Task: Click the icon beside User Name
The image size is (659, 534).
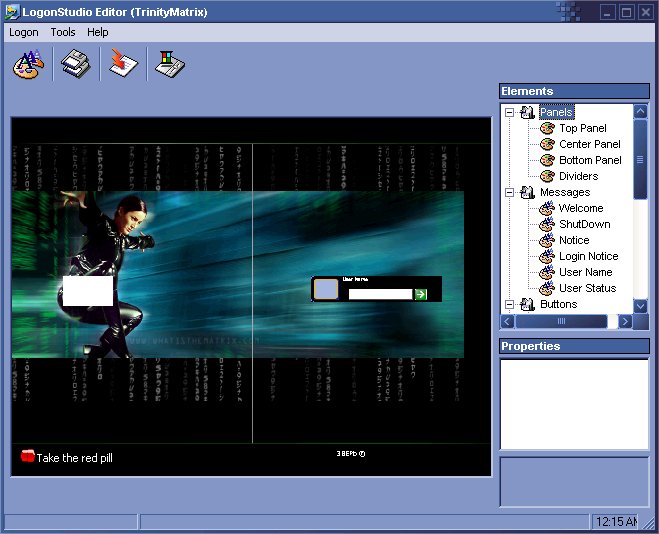Action: [x=547, y=272]
